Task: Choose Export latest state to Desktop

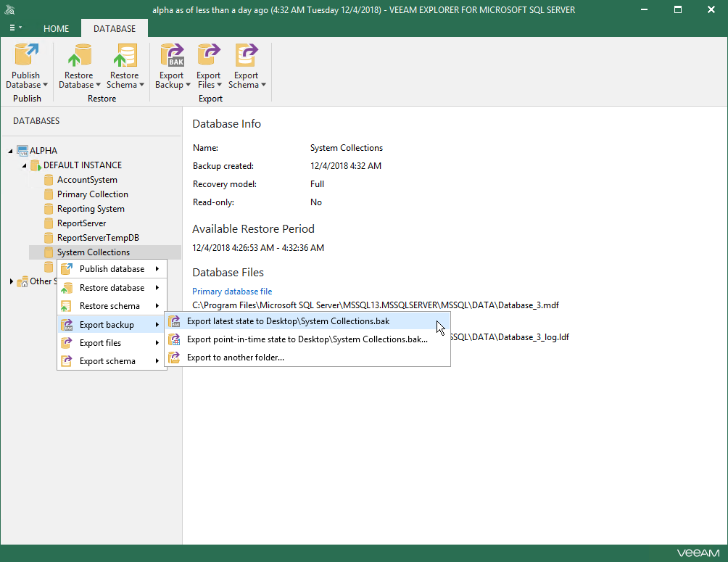Action: pos(307,321)
